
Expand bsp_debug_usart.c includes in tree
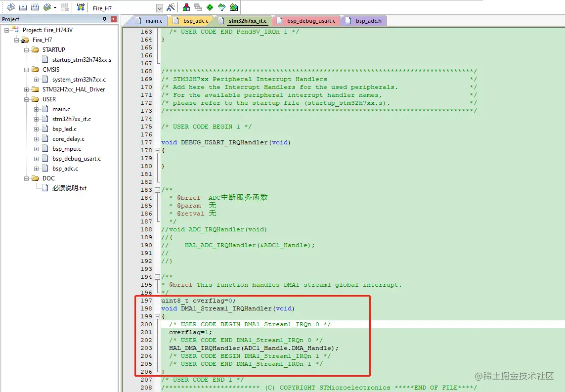[x=37, y=159]
